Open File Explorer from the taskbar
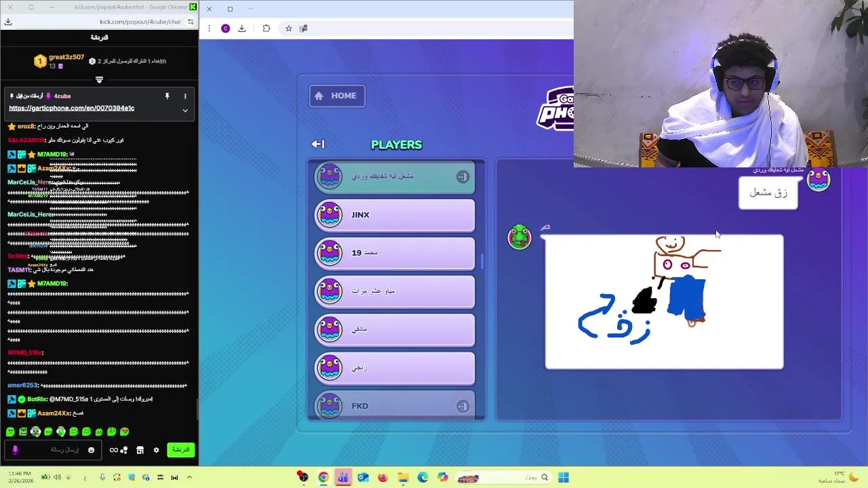868x488 pixels. pyautogui.click(x=403, y=478)
